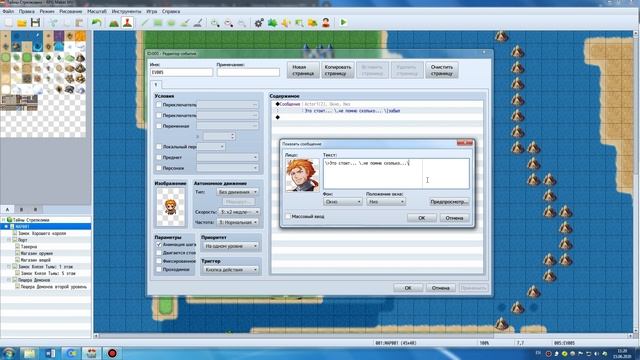This screenshot has height=360, width=640.
Task: Switch to Map mode mountain icon
Action: coord(114,23)
